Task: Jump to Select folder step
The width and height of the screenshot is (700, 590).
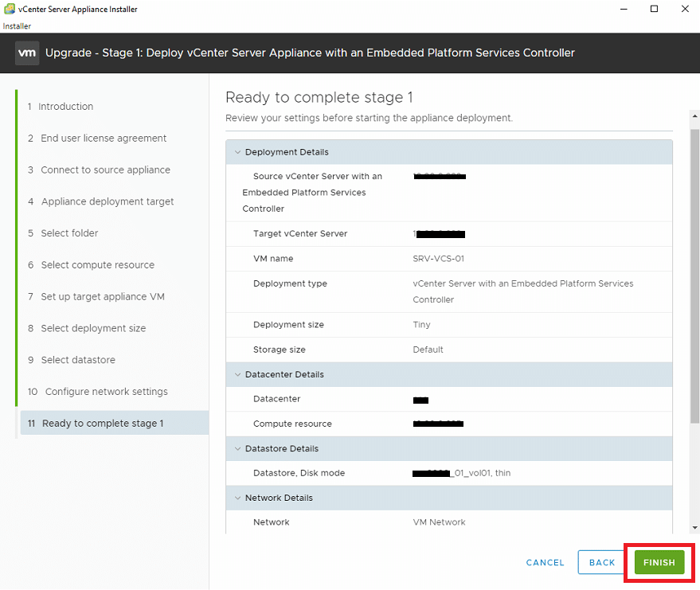Action: point(62,233)
